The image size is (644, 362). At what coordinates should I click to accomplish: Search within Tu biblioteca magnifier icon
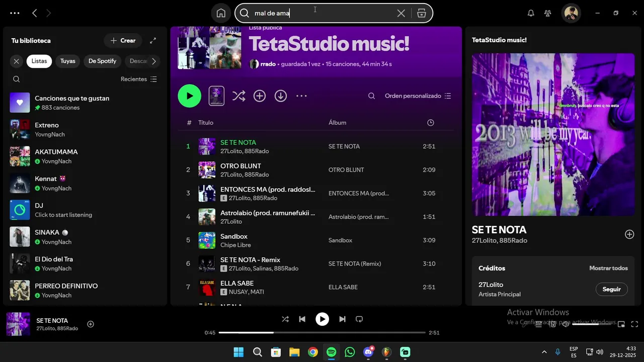click(17, 79)
